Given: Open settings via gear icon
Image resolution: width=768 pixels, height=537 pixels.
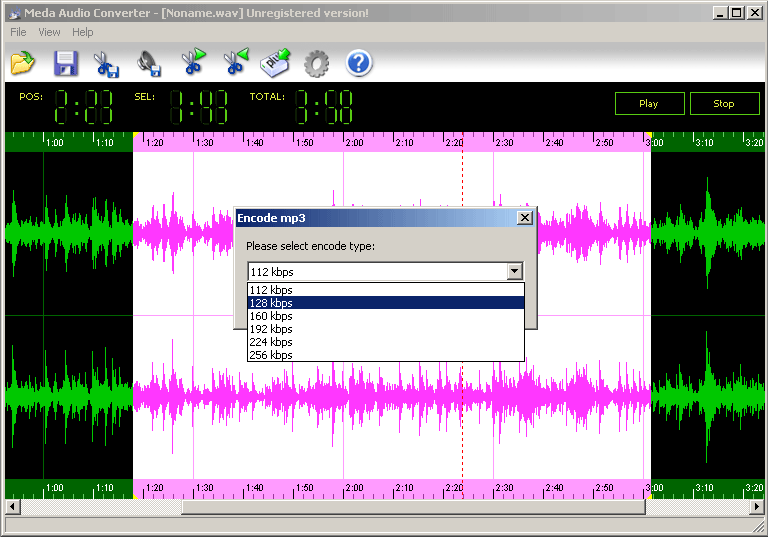Looking at the screenshot, I should coord(316,64).
